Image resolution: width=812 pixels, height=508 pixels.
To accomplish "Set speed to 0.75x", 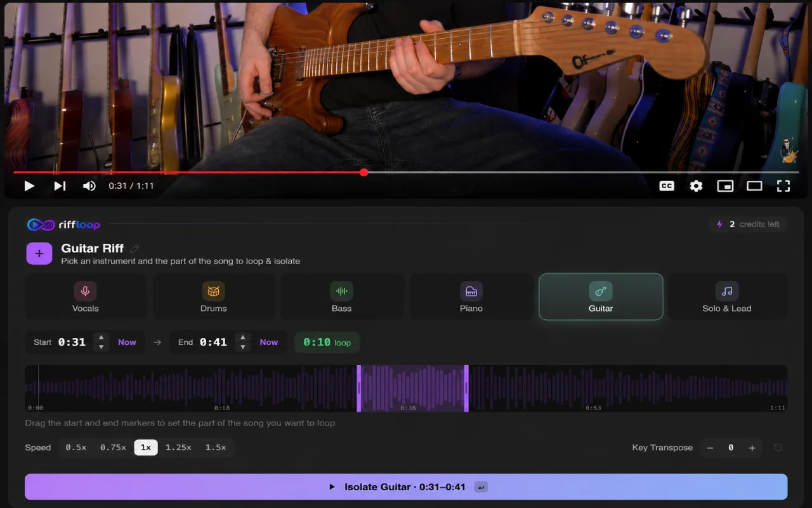I will coord(113,448).
